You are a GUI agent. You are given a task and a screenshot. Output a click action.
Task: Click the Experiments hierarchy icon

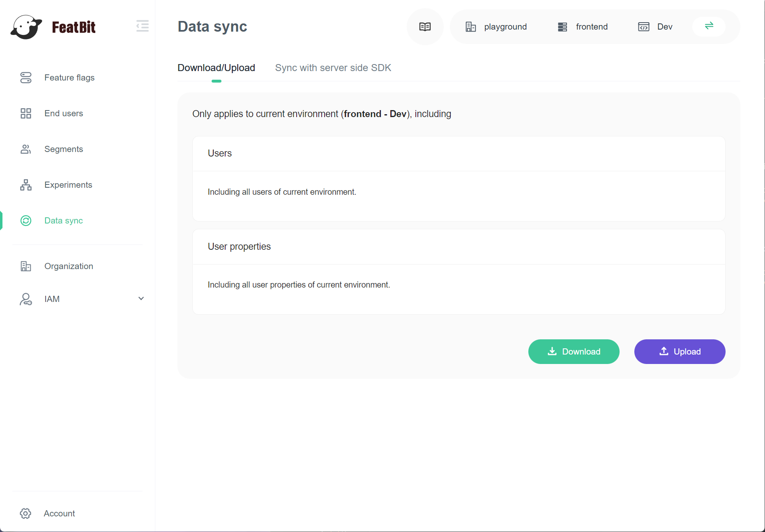coord(26,185)
